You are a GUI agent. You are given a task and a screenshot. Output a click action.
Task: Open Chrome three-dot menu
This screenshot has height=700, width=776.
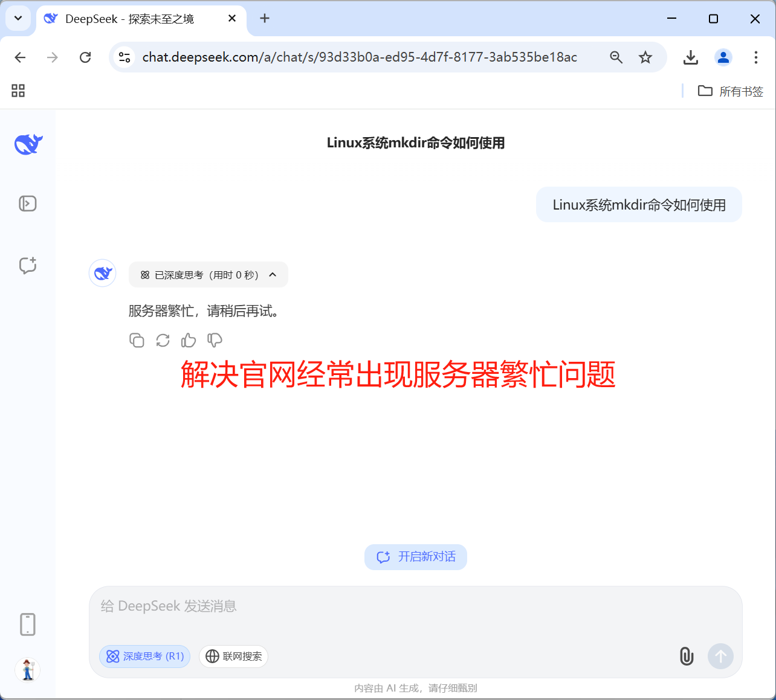pos(755,57)
